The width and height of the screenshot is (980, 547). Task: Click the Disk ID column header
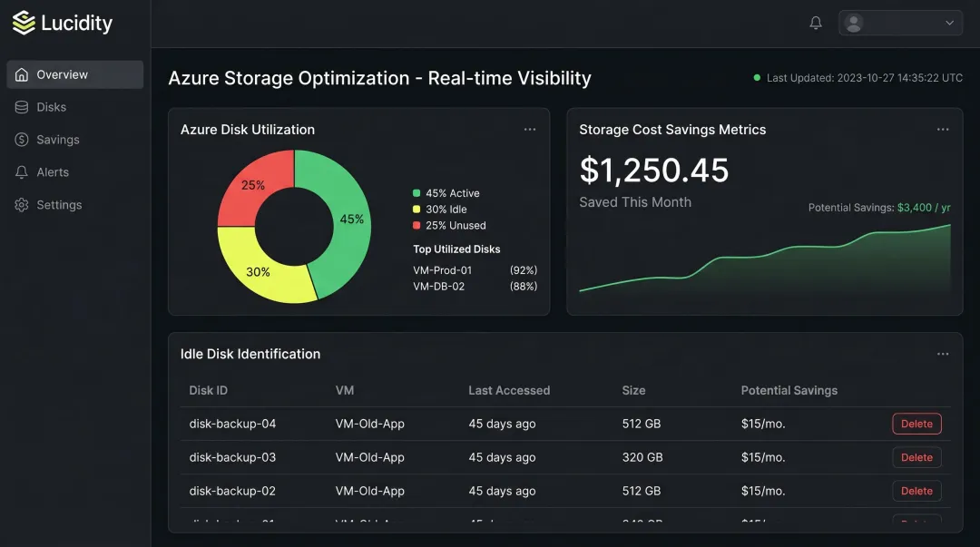[208, 390]
